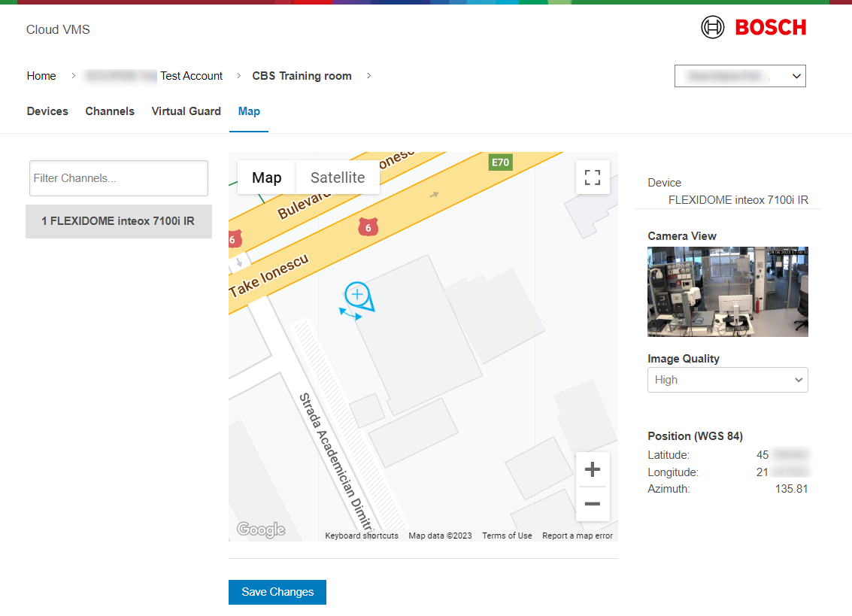Expand breadcrumb arrow after CBS Training room

[369, 76]
